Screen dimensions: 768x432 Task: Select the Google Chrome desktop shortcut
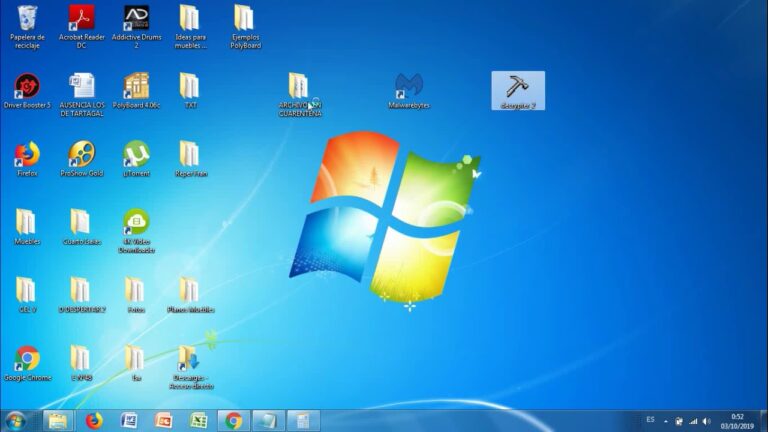pyautogui.click(x=27, y=363)
